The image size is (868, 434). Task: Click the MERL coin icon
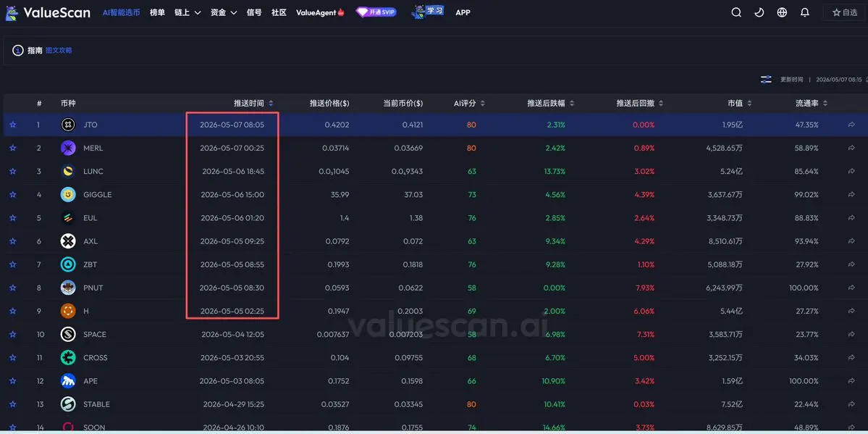tap(68, 148)
